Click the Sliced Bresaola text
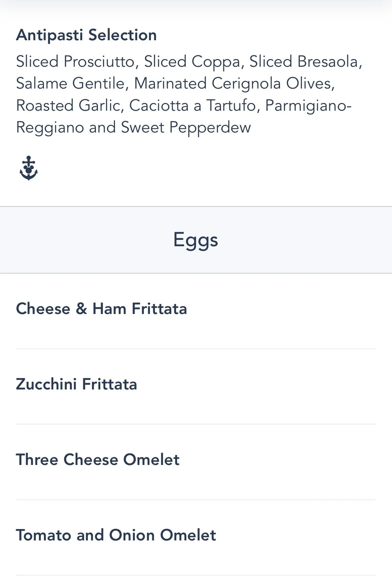 coord(304,62)
